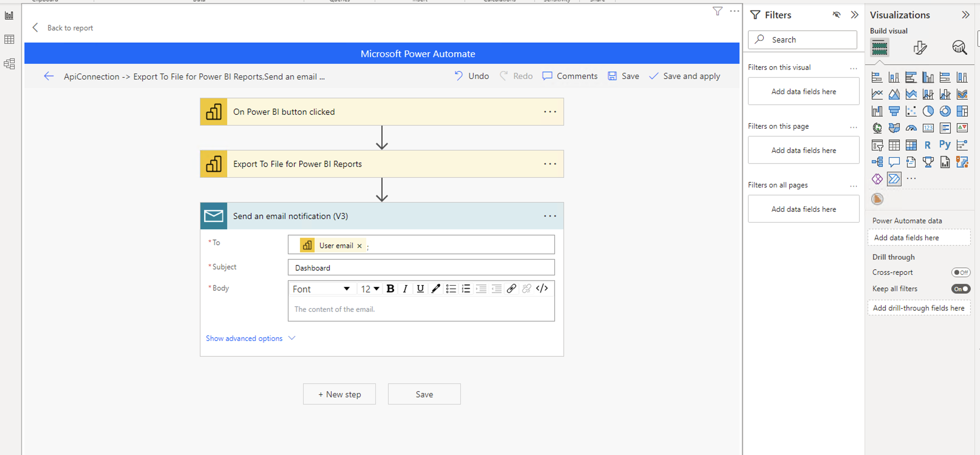Switch to Format visual tab
The image size is (980, 455).
point(920,48)
